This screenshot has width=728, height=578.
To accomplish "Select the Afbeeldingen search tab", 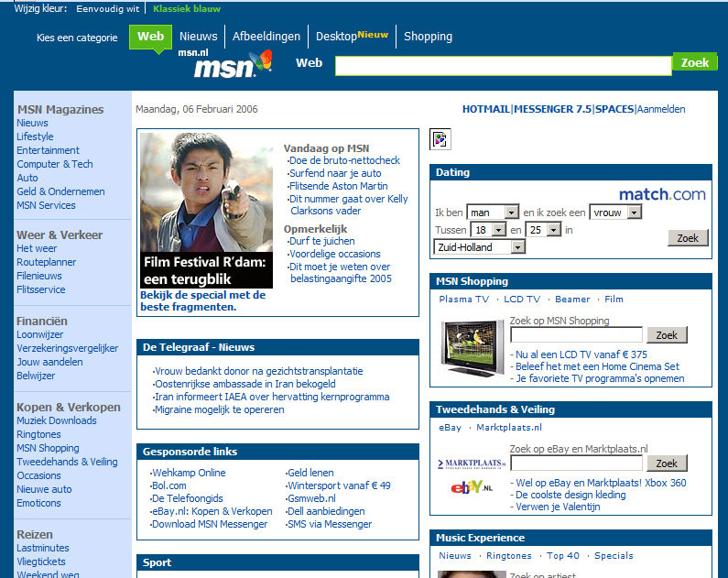I will 266,37.
